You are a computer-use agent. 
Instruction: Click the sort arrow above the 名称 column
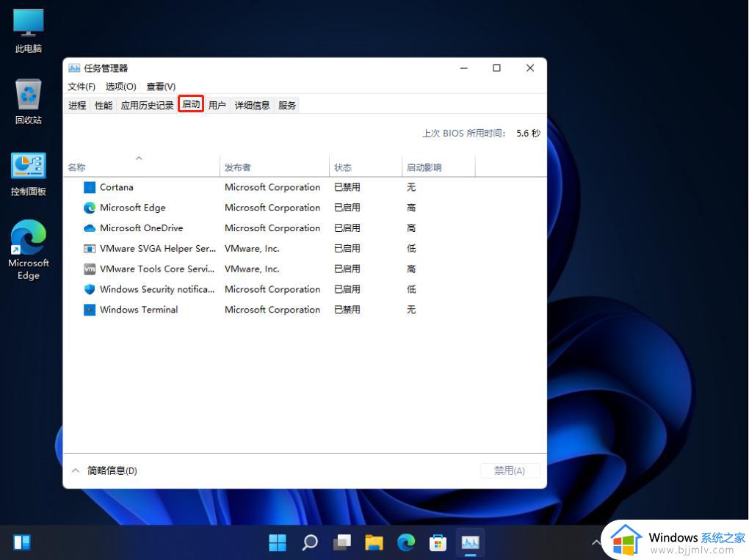139,158
